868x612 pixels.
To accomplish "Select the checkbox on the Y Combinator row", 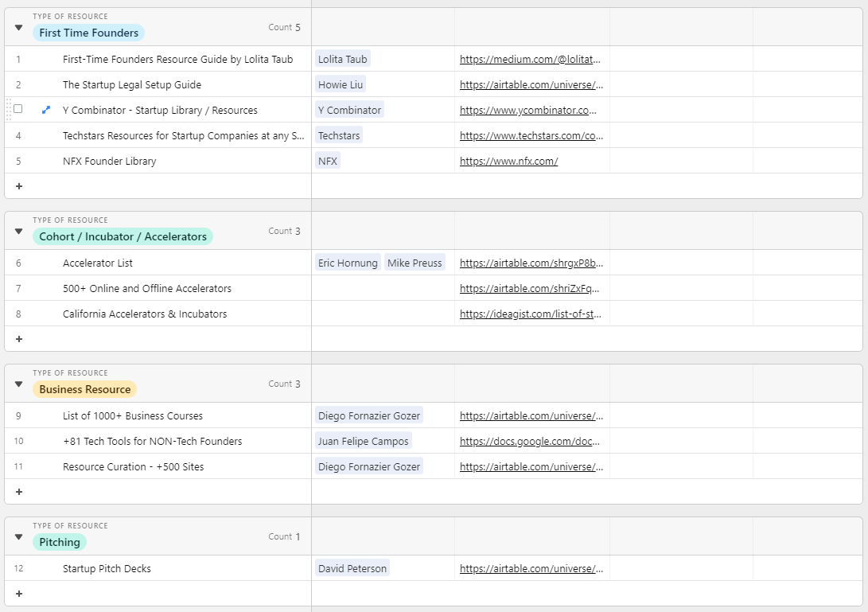I will click(x=18, y=109).
